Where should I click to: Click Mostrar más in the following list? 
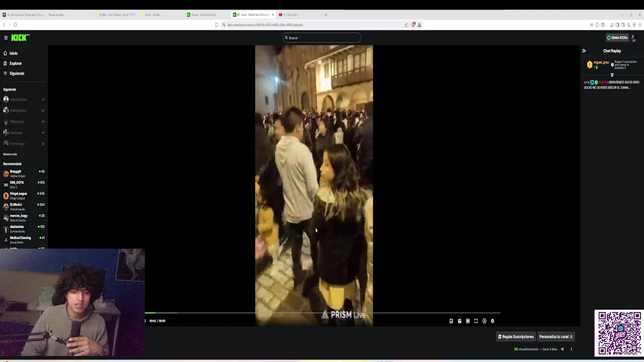(10, 154)
